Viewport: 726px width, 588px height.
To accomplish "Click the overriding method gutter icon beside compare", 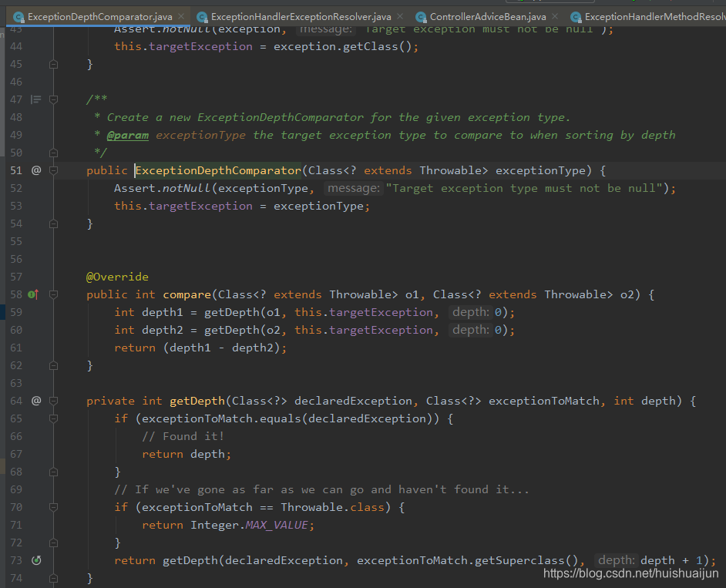I will click(32, 294).
